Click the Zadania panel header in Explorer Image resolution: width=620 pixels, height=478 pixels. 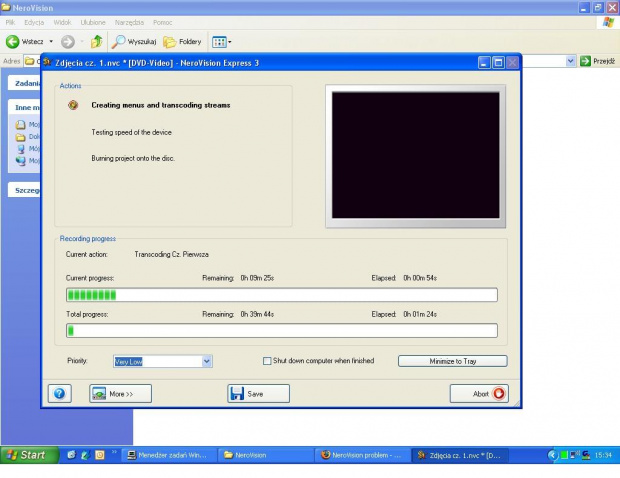click(x=24, y=83)
